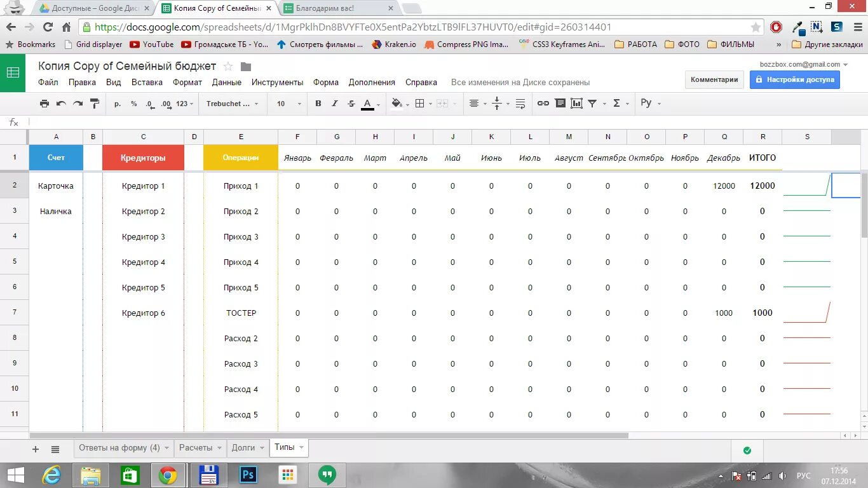Open the bozzbox.com@gmail.com account menu
The height and width of the screenshot is (488, 868).
[x=804, y=64]
